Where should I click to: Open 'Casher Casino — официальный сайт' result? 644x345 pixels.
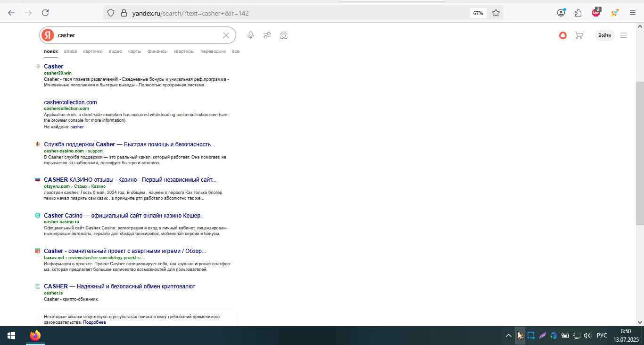click(123, 216)
